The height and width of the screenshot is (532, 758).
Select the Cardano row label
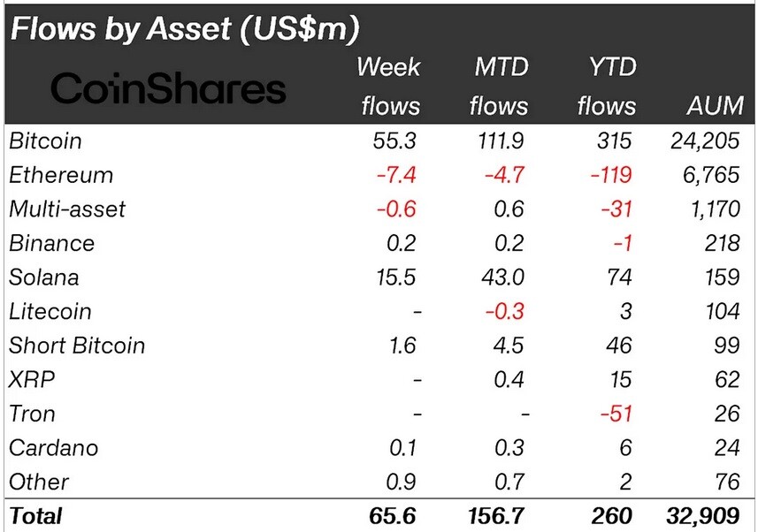54,448
